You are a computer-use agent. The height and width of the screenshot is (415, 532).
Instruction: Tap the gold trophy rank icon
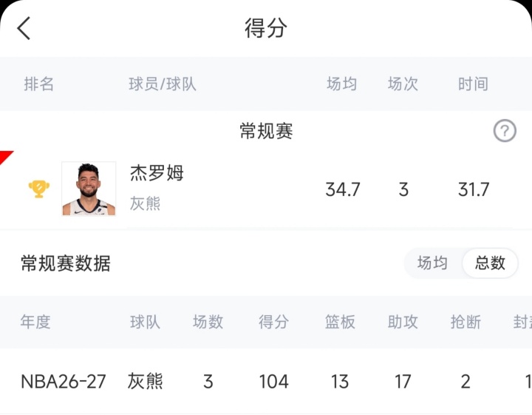pos(39,189)
